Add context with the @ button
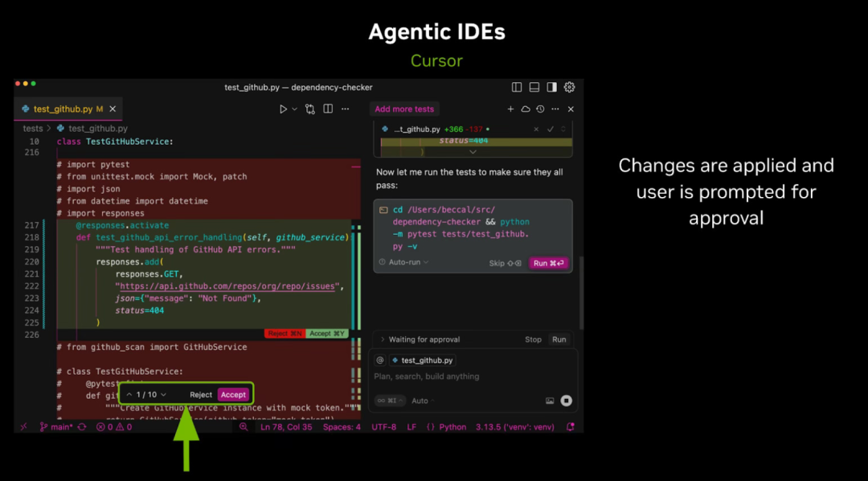 [x=379, y=360]
